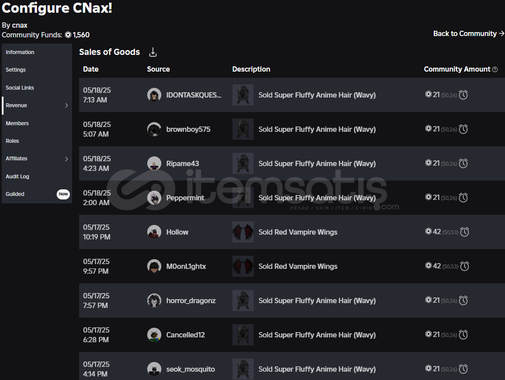Open the Information section

click(20, 52)
